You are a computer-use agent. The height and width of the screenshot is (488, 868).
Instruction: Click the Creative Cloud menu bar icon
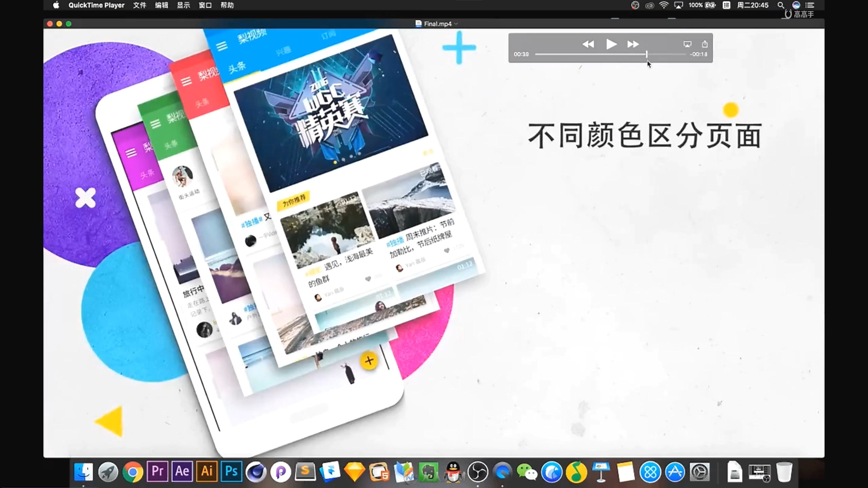[649, 5]
